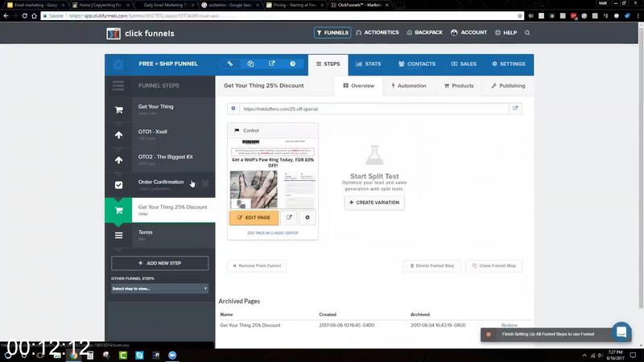This screenshot has width=644, height=362.
Task: Select the Get Your Thing funnel step
Action: point(173,109)
